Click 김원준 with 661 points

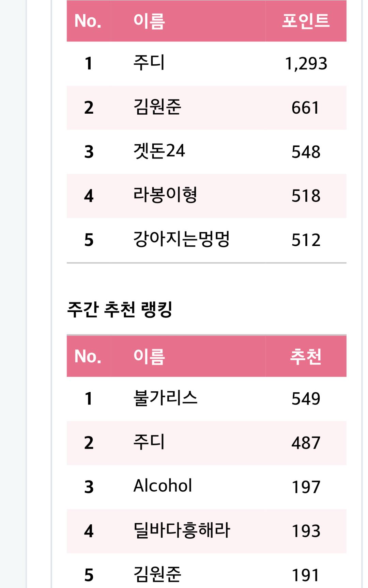click(x=157, y=107)
